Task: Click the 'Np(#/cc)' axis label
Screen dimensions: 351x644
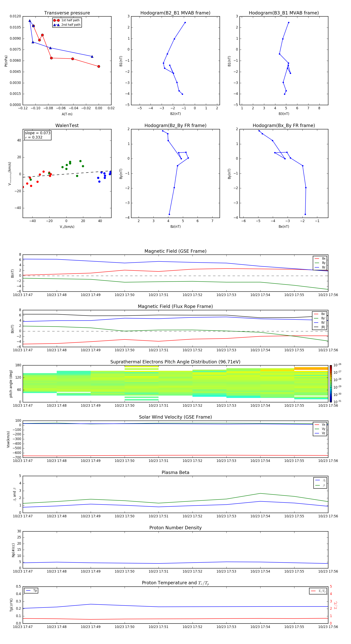Action: click(13, 550)
